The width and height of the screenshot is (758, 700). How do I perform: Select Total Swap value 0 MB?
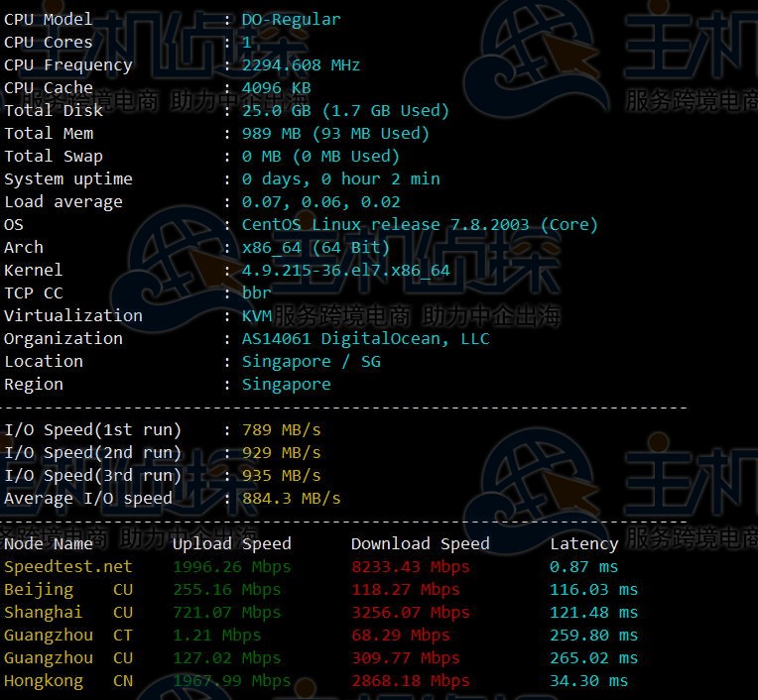pos(261,156)
